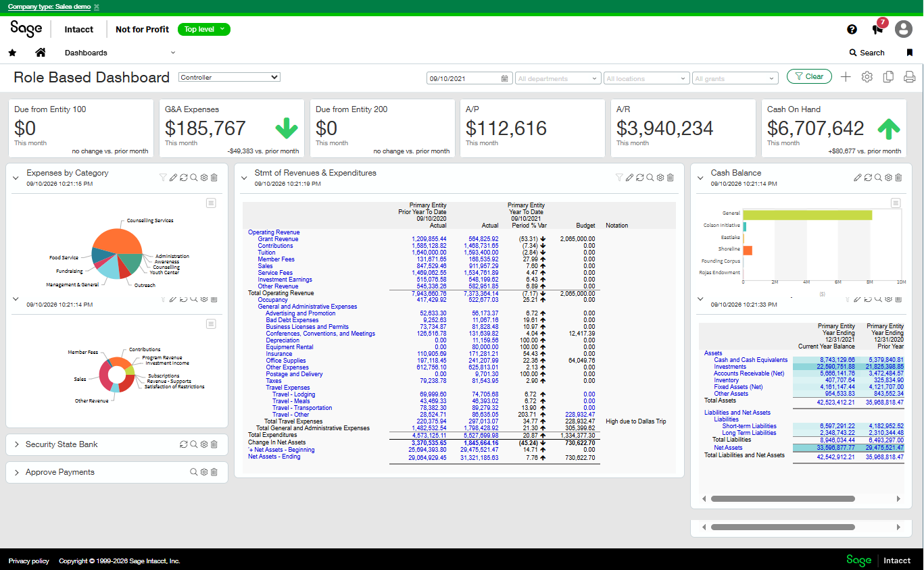
Task: Open the Dashboards menu chevron
Action: 173,53
